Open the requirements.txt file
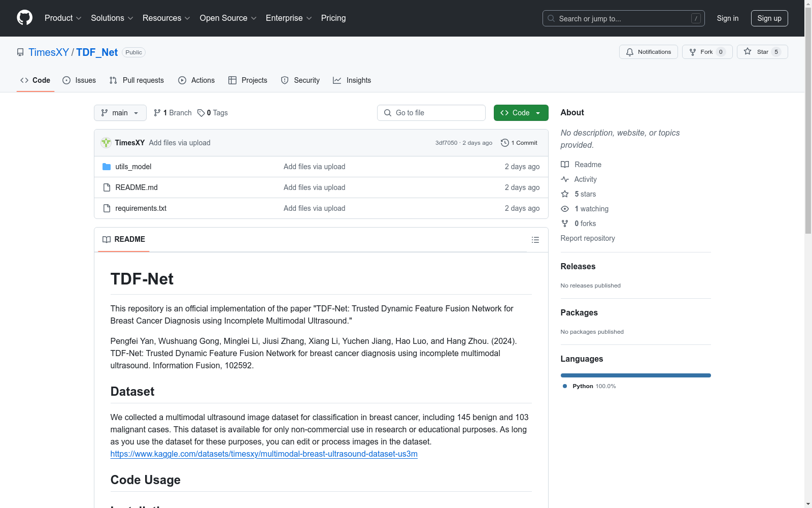Image resolution: width=812 pixels, height=508 pixels. pos(141,208)
